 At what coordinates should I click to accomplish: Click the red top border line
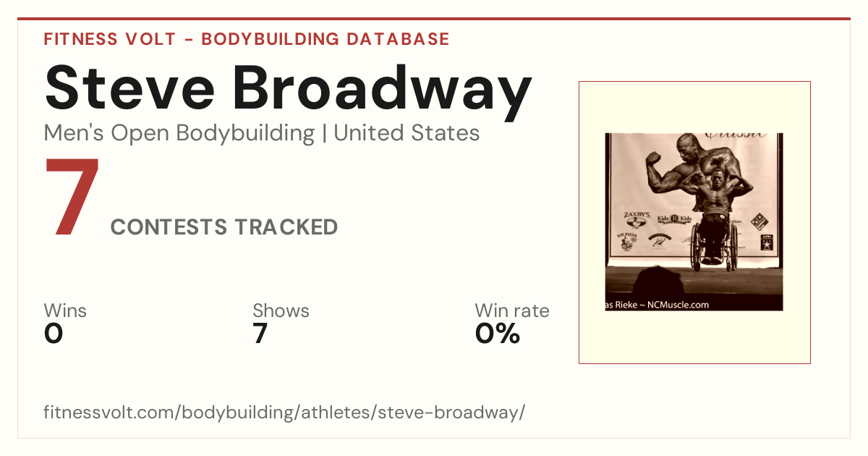(x=434, y=19)
